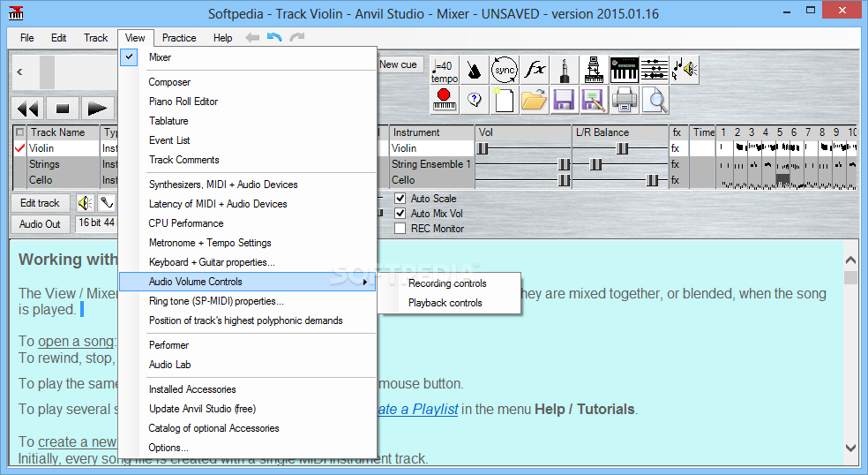
Task: Click the metronome icon
Action: 475,70
